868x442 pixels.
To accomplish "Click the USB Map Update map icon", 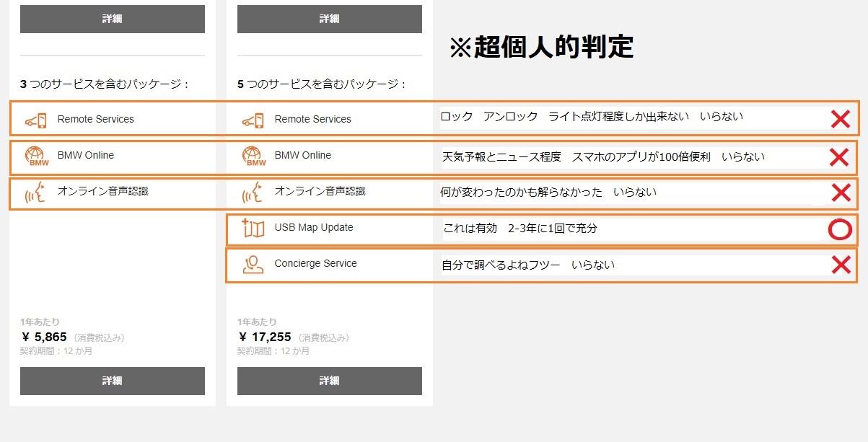I will tap(253, 228).
